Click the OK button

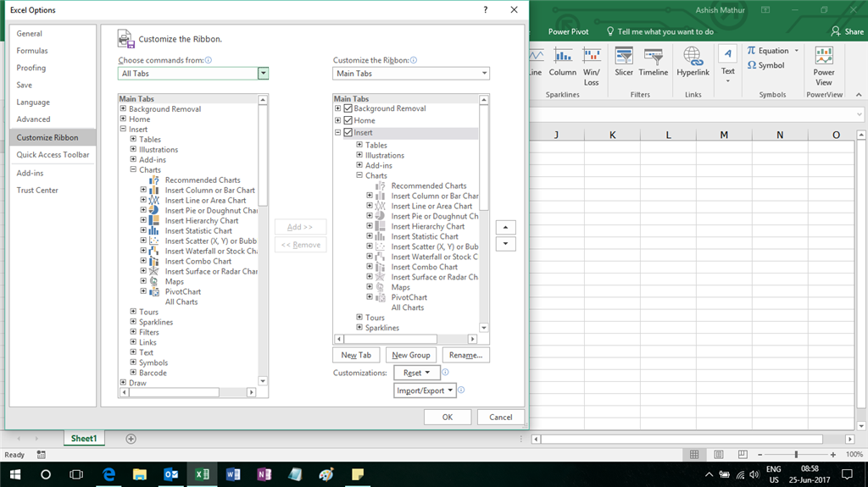pyautogui.click(x=448, y=417)
